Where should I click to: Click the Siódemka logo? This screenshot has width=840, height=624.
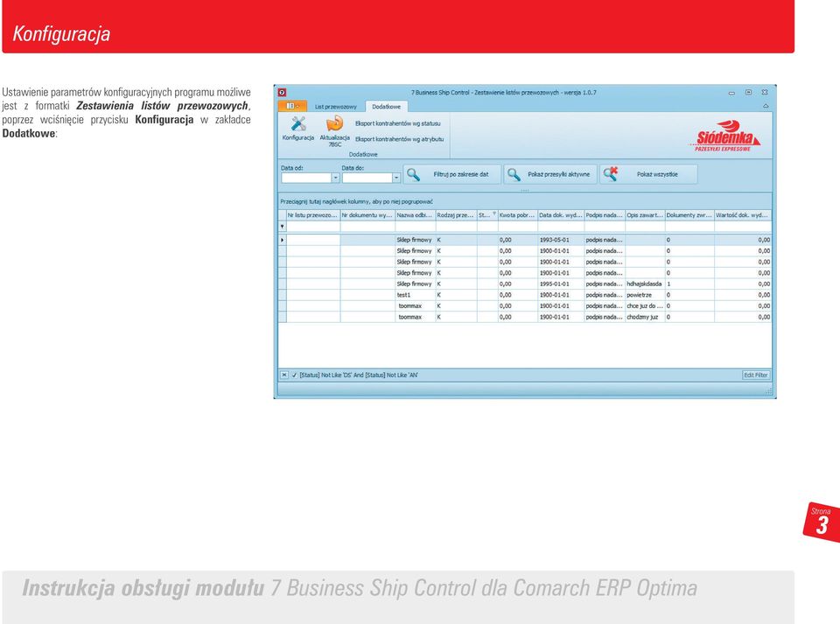coord(726,137)
